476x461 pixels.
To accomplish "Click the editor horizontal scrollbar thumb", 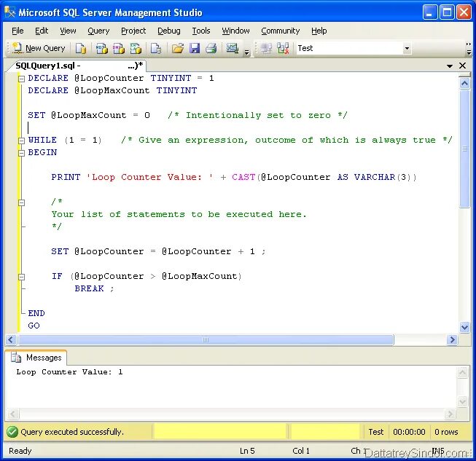I will click(206, 339).
